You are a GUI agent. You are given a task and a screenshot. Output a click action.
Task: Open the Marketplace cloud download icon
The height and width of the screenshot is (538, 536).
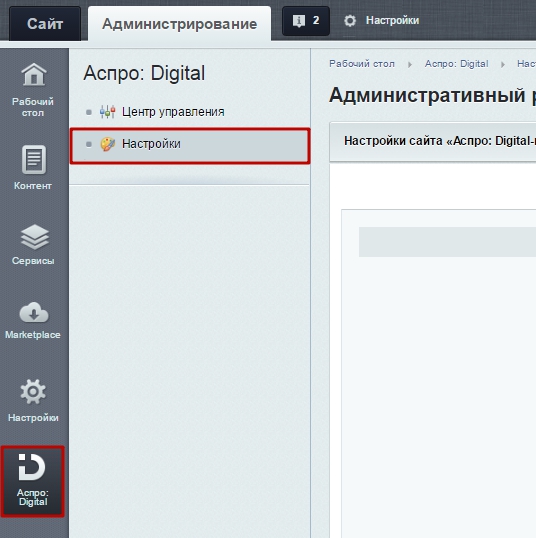coord(34,313)
